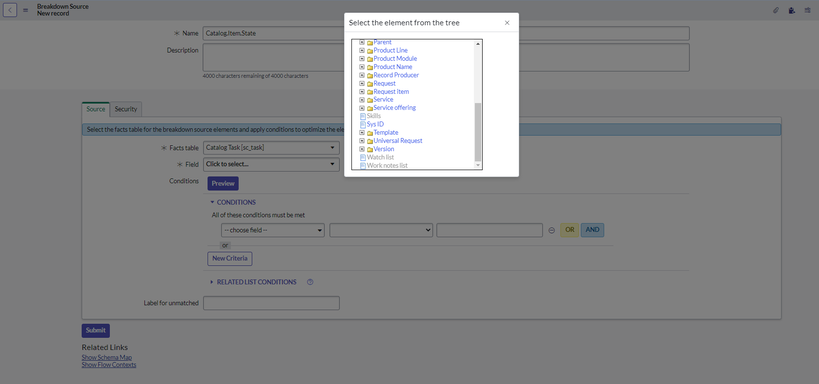This screenshot has width=819, height=384.
Task: Remove condition row with the minus icon
Action: (552, 230)
